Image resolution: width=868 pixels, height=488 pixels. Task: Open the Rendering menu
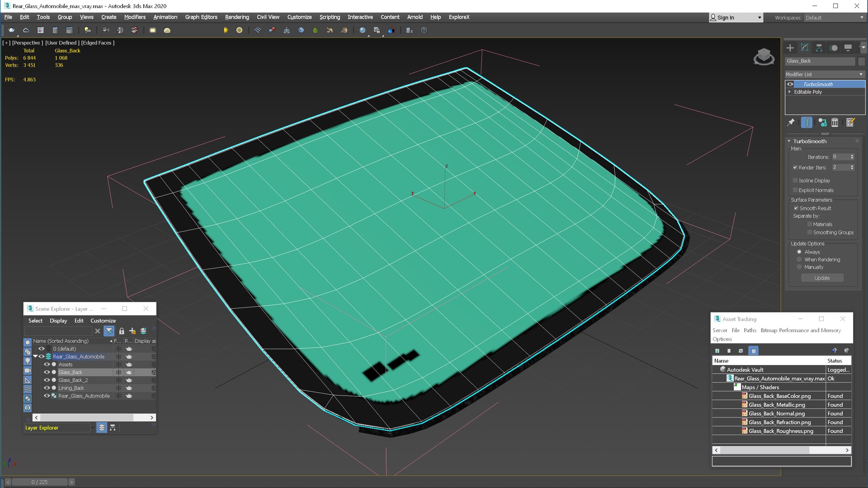[x=237, y=17]
